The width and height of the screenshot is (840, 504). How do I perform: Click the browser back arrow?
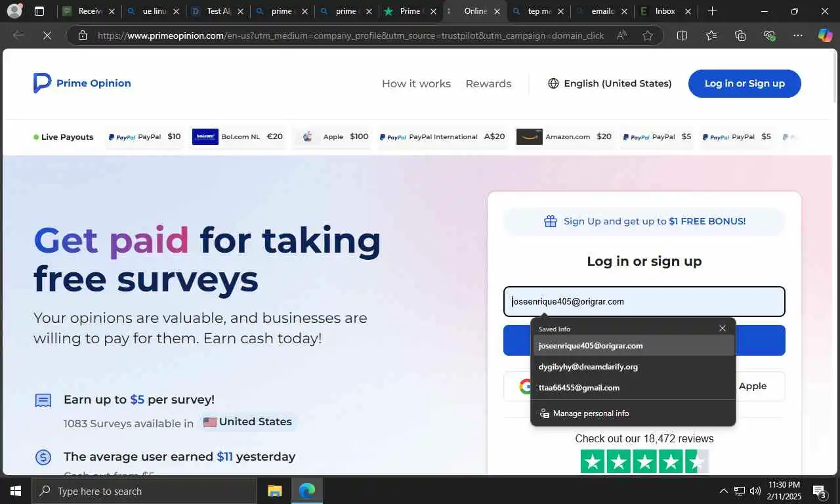19,35
